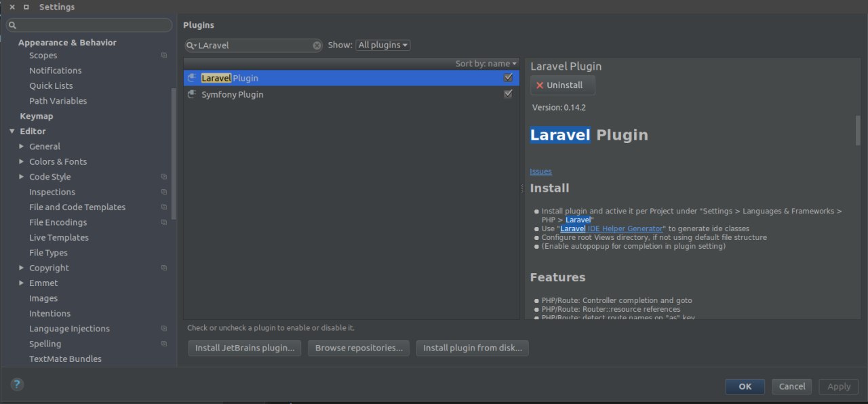Viewport: 868px width, 404px height.
Task: Click the Symfony Plugin icon in list
Action: click(192, 94)
